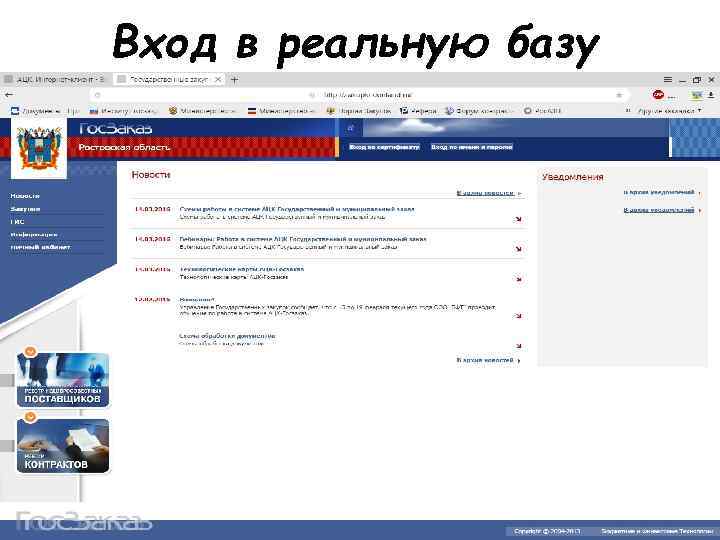Open Новости in left sidebar menu
The image size is (720, 540).
[25, 196]
